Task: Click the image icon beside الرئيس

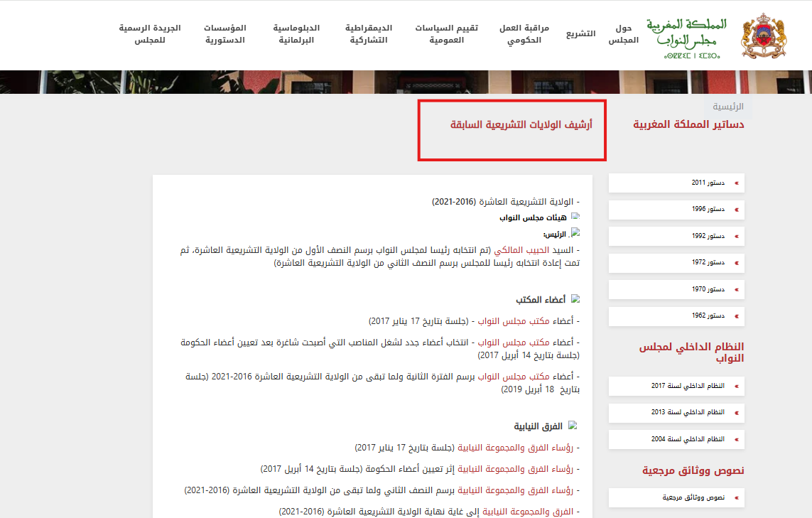Action: (575, 232)
